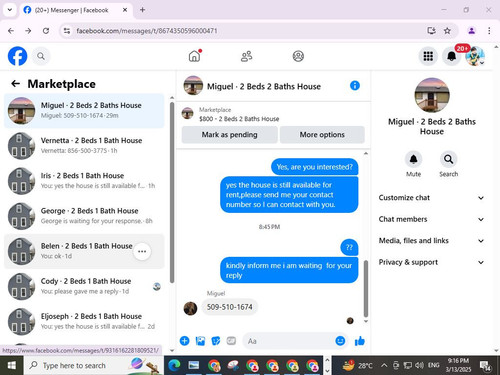Open George 2 Beds 1 Bath conversation
This screenshot has height=375, width=500.
(84, 216)
